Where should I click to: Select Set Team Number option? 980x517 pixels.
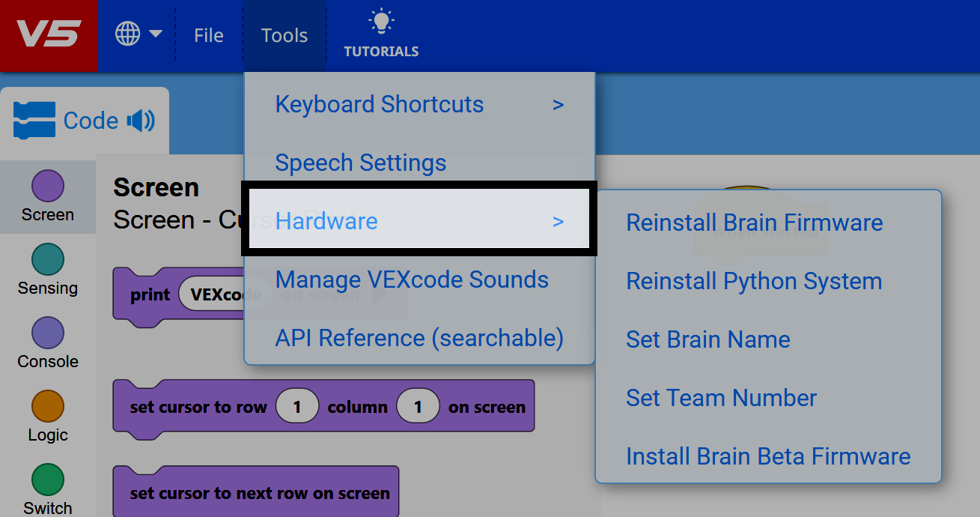click(721, 398)
